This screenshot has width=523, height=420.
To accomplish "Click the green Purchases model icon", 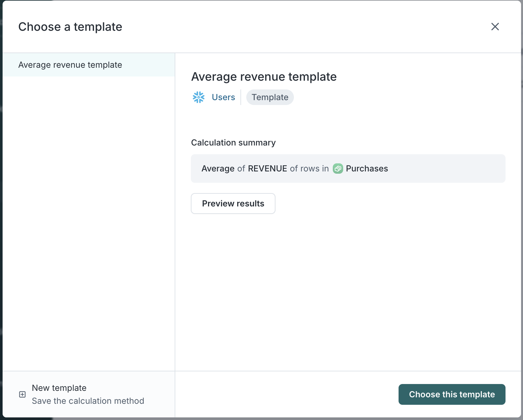I will coord(338,169).
